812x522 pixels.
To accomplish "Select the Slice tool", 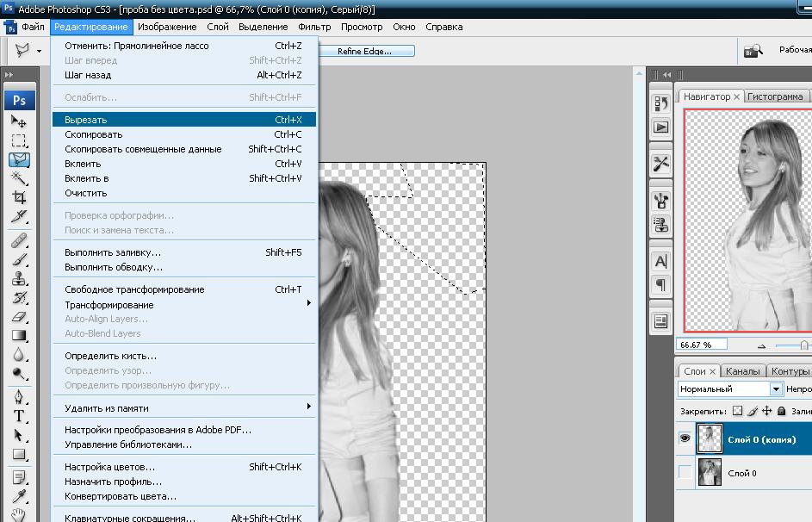I will (19, 216).
